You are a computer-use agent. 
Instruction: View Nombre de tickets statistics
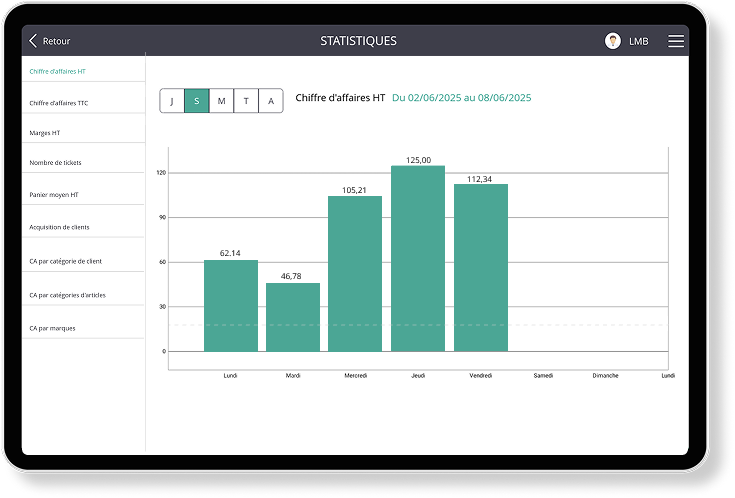coord(56,162)
